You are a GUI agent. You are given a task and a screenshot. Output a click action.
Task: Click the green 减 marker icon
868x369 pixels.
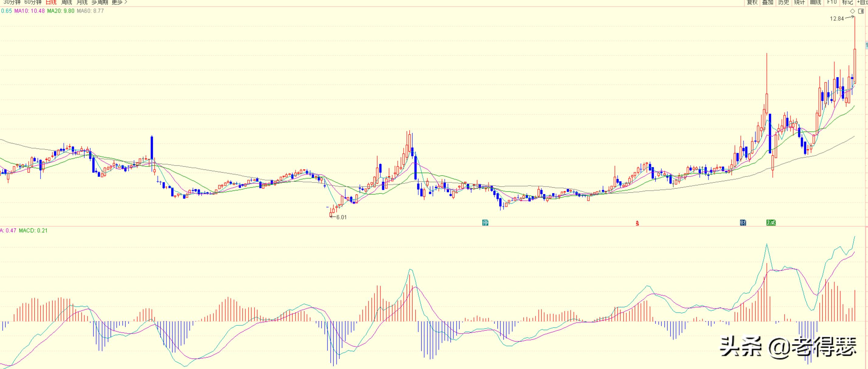[771, 223]
